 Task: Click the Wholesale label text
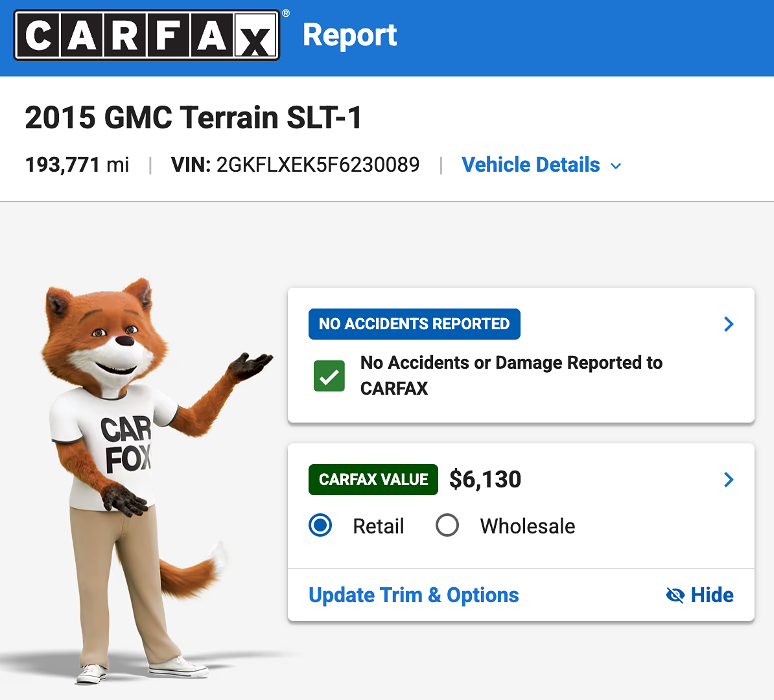pos(528,526)
